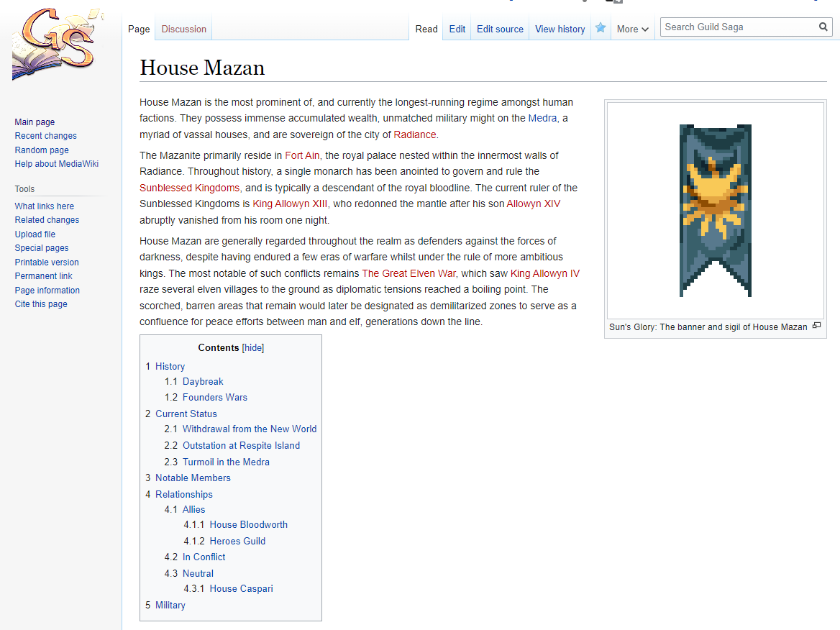Open Help about MediaWiki
The width and height of the screenshot is (840, 630).
point(57,164)
